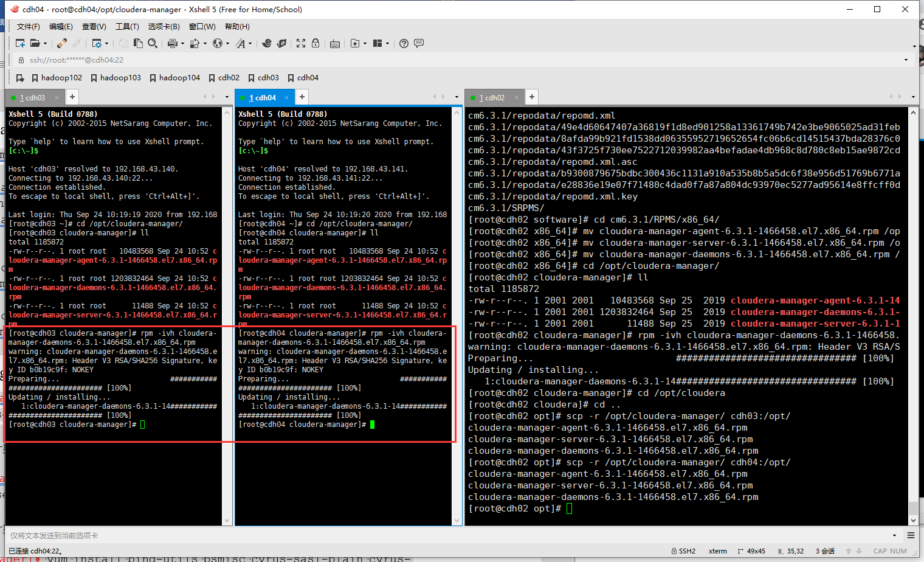
Task: Click the Open Session folder icon
Action: 35,43
